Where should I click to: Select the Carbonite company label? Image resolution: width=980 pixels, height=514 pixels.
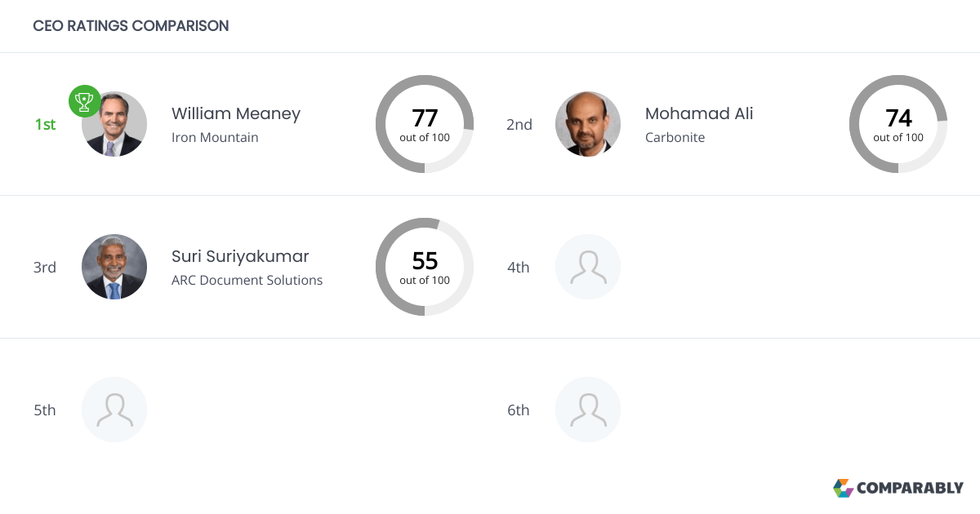[x=675, y=137]
